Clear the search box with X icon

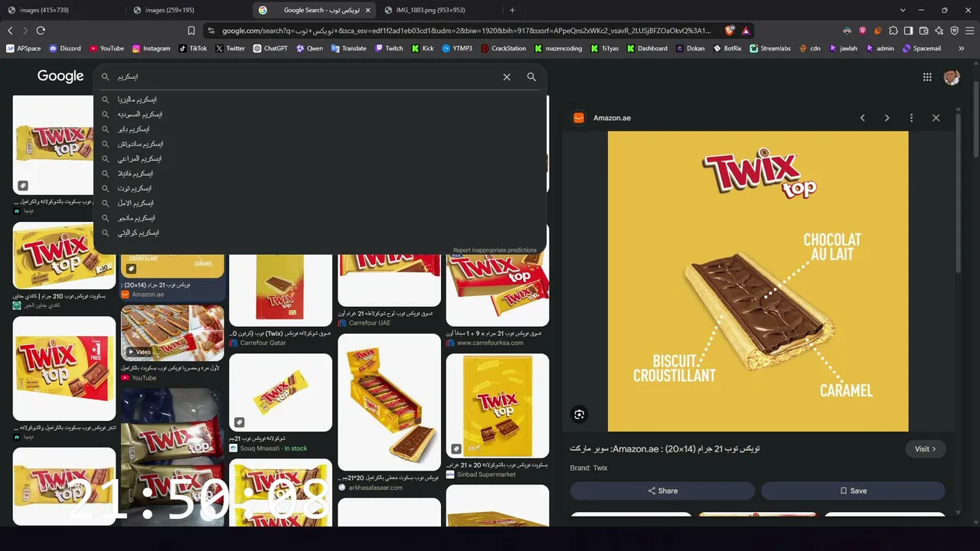point(506,77)
